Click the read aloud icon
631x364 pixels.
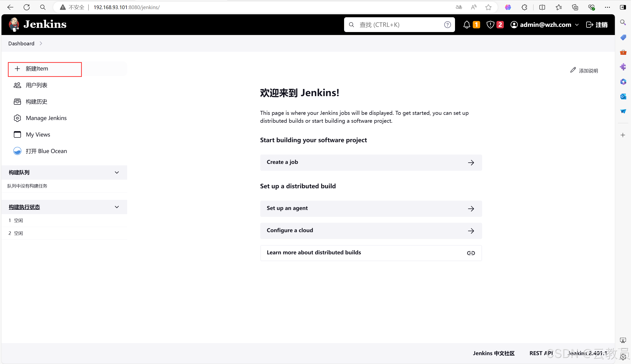473,7
